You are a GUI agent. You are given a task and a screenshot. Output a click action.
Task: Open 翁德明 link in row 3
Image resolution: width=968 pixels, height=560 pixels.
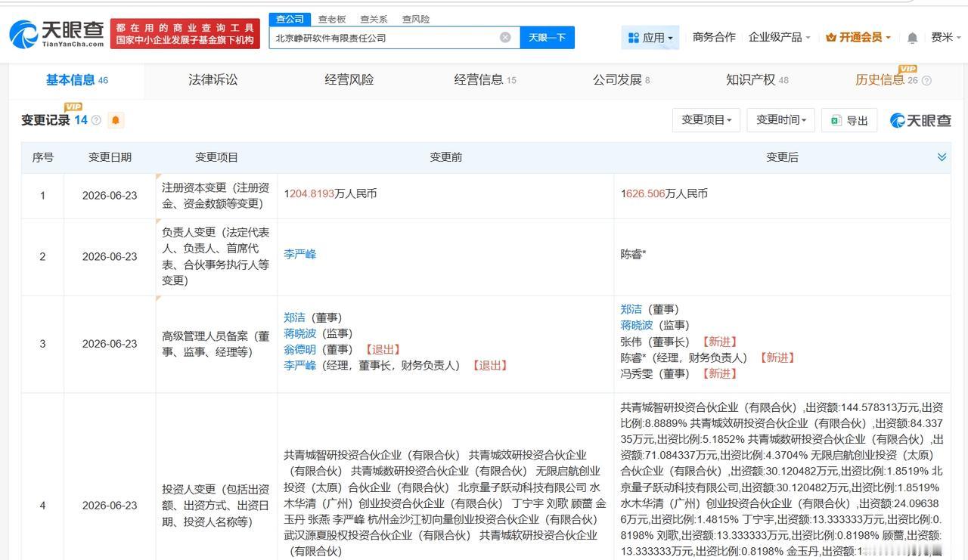pos(300,349)
